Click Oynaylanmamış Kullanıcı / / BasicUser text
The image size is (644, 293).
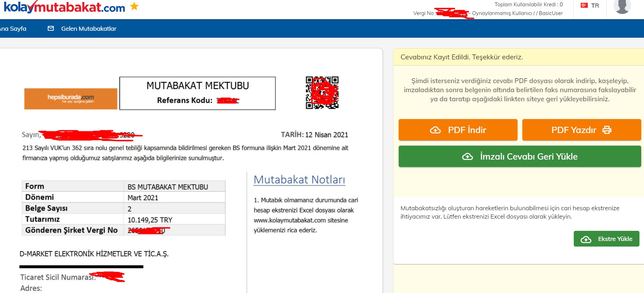[518, 13]
